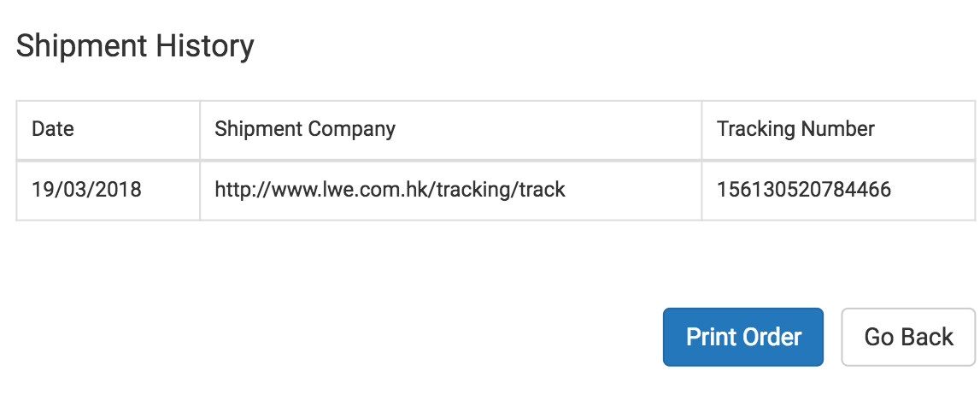Click the date cell under Date header

pos(109,191)
